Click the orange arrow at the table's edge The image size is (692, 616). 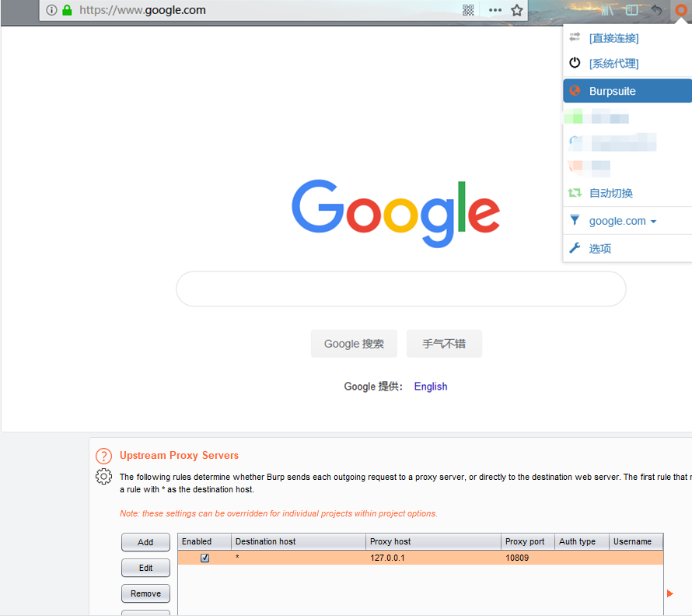670,593
